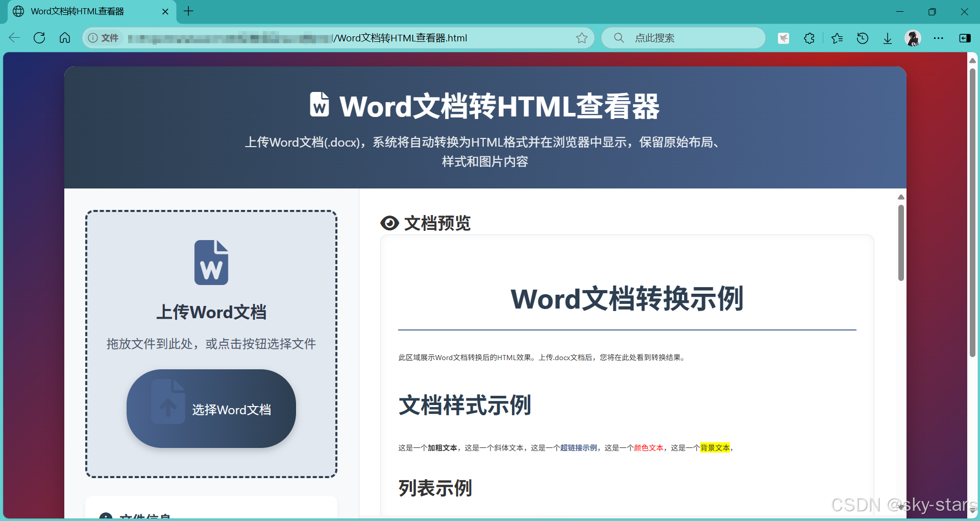The image size is (980, 521).
Task: Click the red 颜色文本 sample text
Action: (x=649, y=448)
